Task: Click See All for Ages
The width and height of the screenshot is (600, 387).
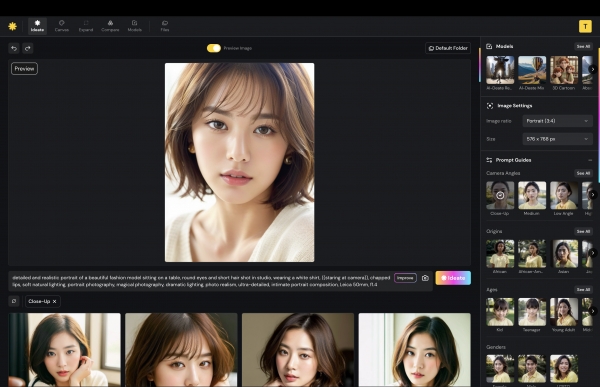Action: pos(583,290)
